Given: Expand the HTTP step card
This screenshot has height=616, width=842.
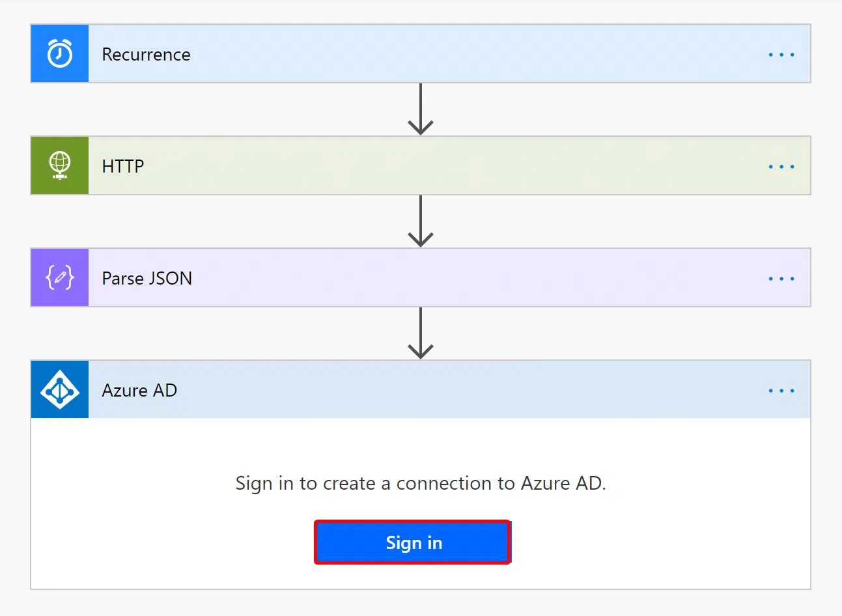Looking at the screenshot, I should pos(421,165).
